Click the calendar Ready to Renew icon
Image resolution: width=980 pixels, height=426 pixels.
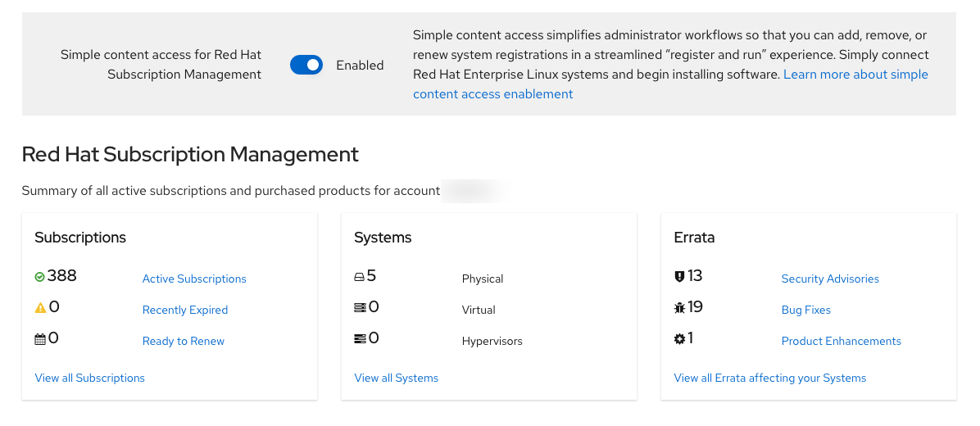coord(40,339)
